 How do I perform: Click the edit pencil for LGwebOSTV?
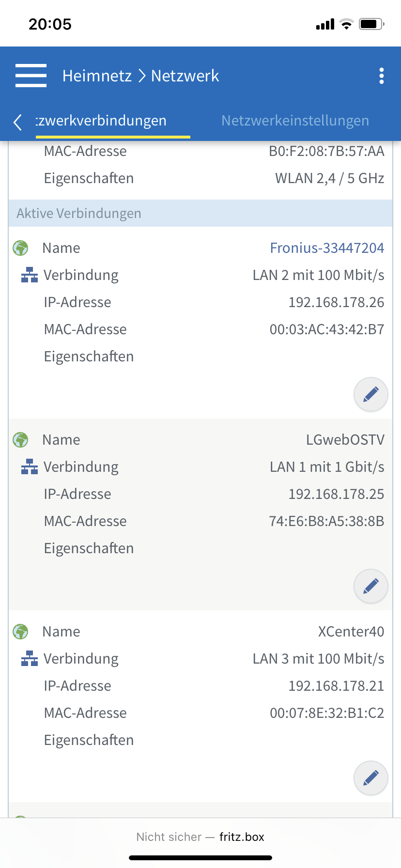click(371, 586)
